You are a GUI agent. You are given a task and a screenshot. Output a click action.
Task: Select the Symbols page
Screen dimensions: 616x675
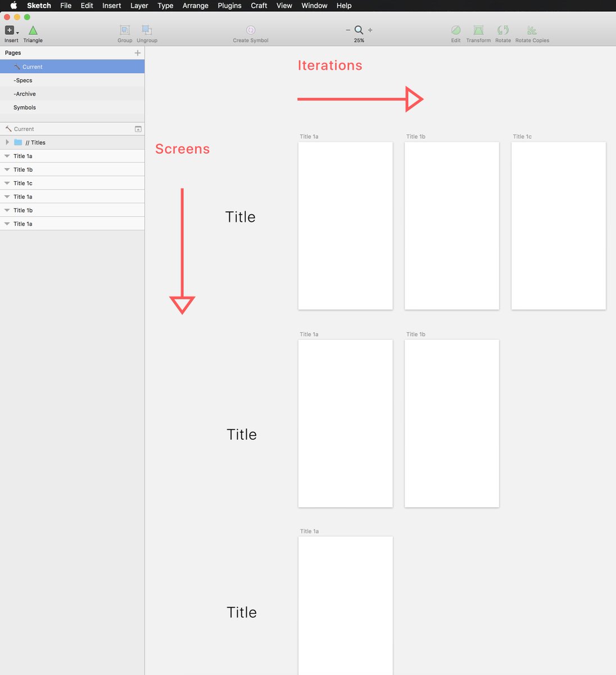[x=24, y=107]
